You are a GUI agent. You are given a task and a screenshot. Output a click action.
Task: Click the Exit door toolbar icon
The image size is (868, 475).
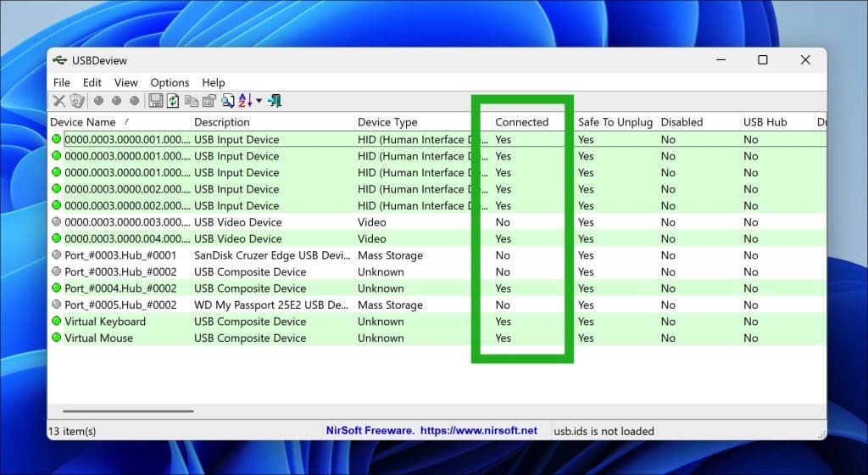(275, 101)
